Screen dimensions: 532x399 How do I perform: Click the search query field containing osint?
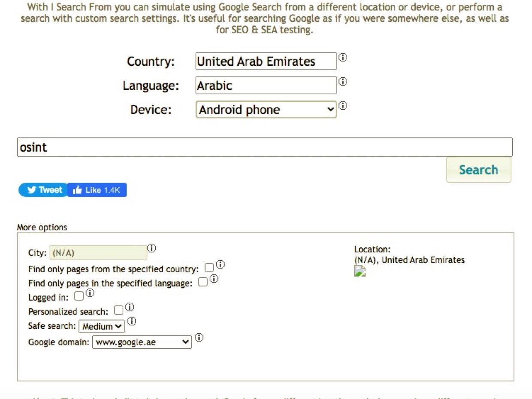265,147
